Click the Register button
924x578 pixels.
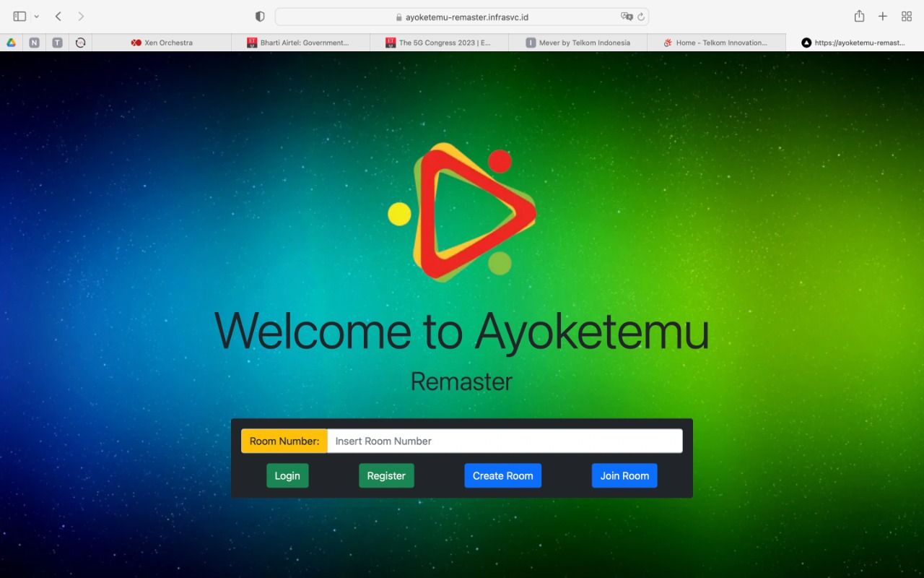386,475
